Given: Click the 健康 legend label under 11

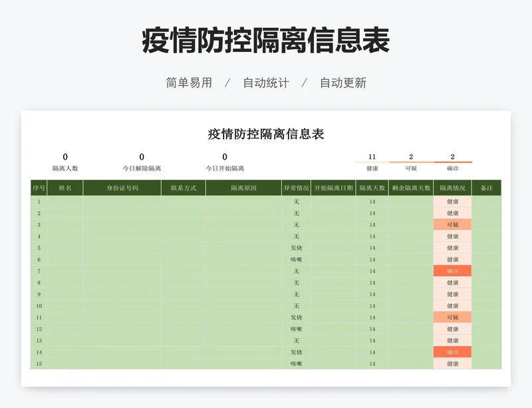Looking at the screenshot, I should [x=372, y=168].
